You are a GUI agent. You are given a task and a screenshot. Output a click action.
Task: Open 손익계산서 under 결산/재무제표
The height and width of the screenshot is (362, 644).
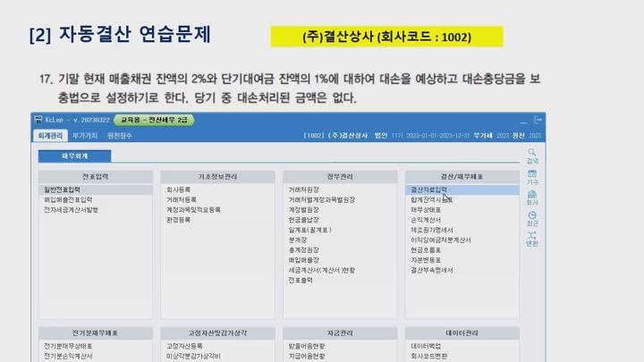click(426, 220)
